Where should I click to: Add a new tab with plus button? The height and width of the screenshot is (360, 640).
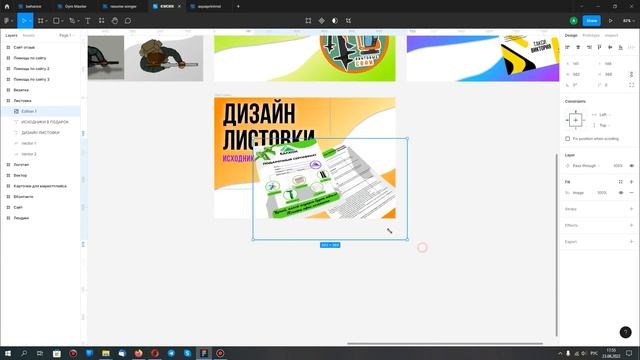coord(238,7)
